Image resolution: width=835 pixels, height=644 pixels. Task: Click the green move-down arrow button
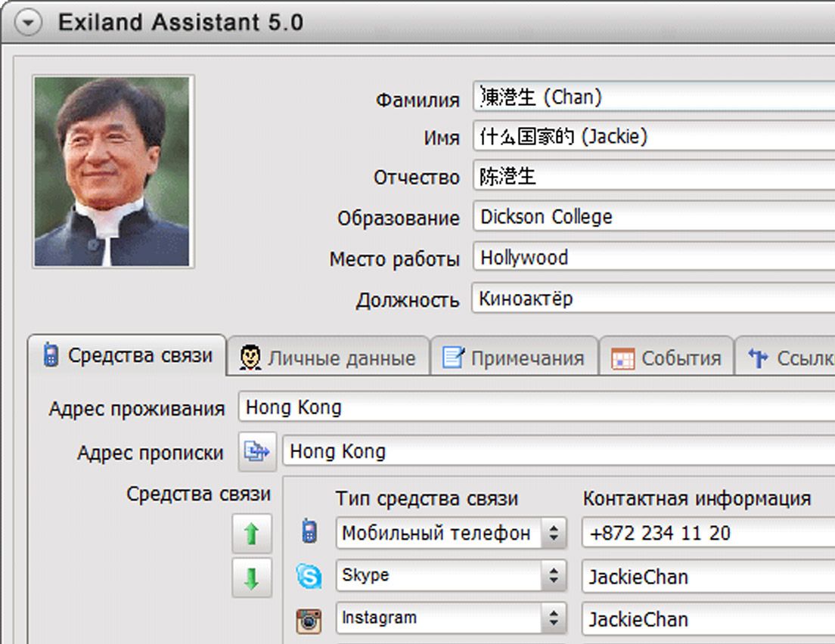coord(252,578)
